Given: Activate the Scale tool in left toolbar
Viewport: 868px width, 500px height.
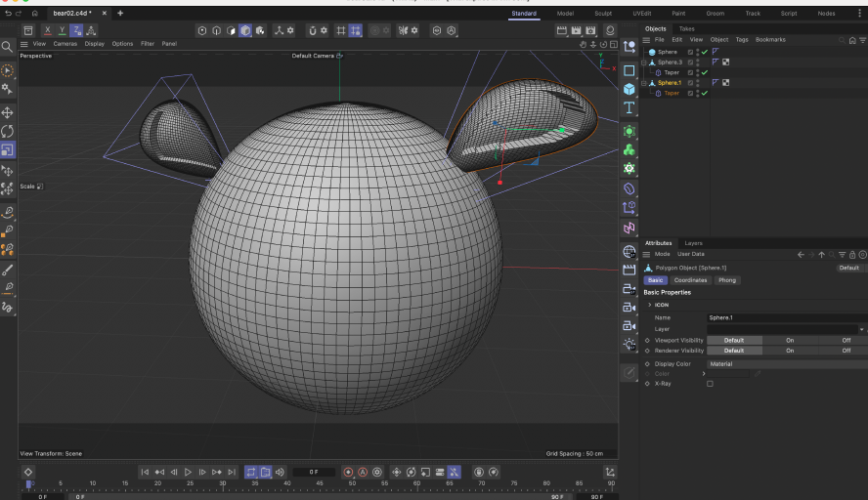Looking at the screenshot, I should 8,149.
